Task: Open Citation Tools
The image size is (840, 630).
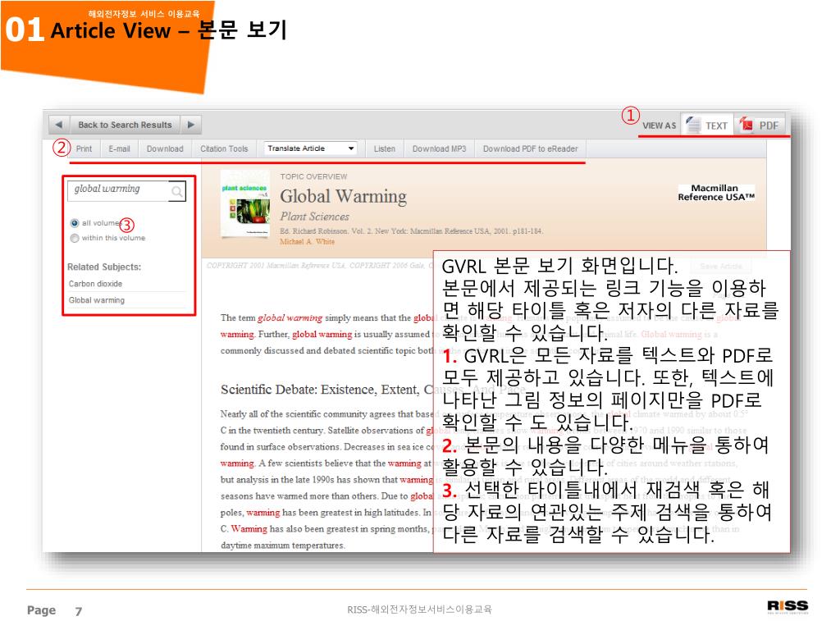Action: 224,149
